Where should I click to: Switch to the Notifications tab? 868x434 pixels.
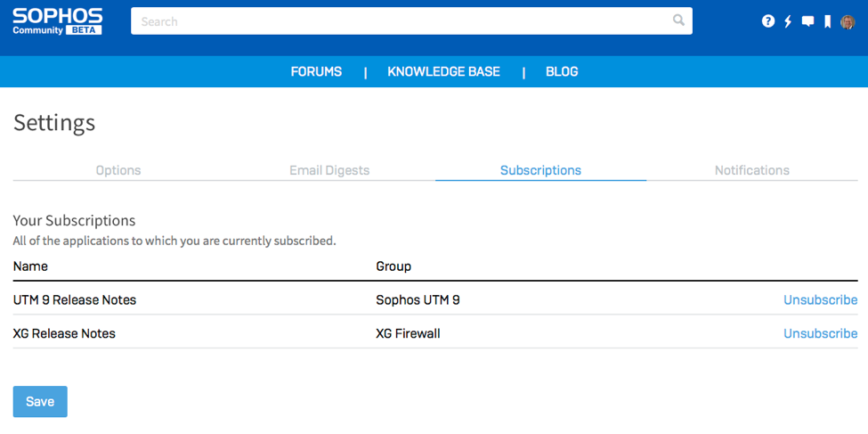click(751, 170)
